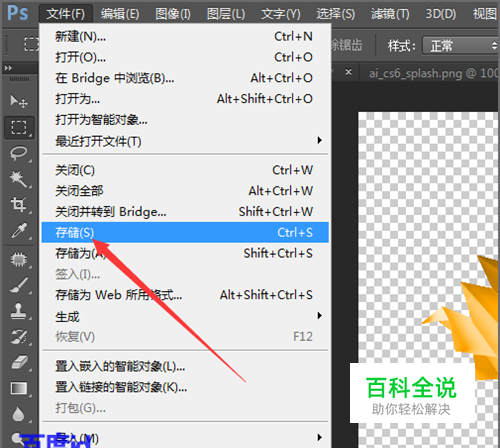Select the Spot Healing Brush tool

[19, 259]
